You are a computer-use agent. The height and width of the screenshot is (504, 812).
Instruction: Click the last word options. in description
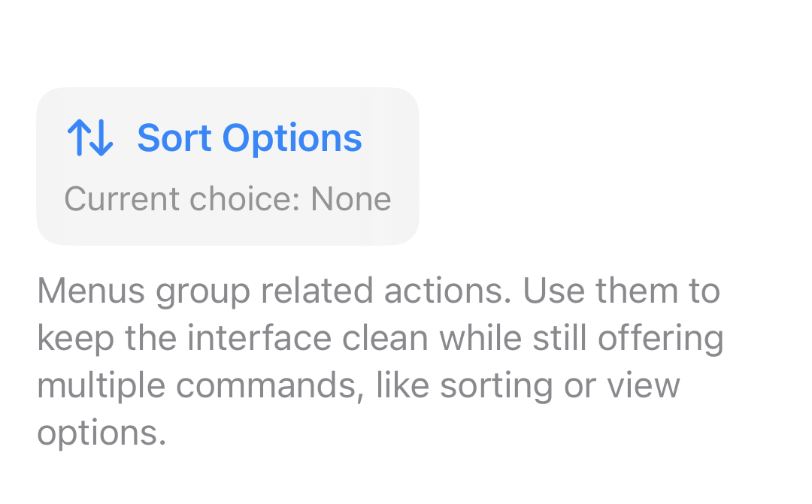click(x=101, y=433)
